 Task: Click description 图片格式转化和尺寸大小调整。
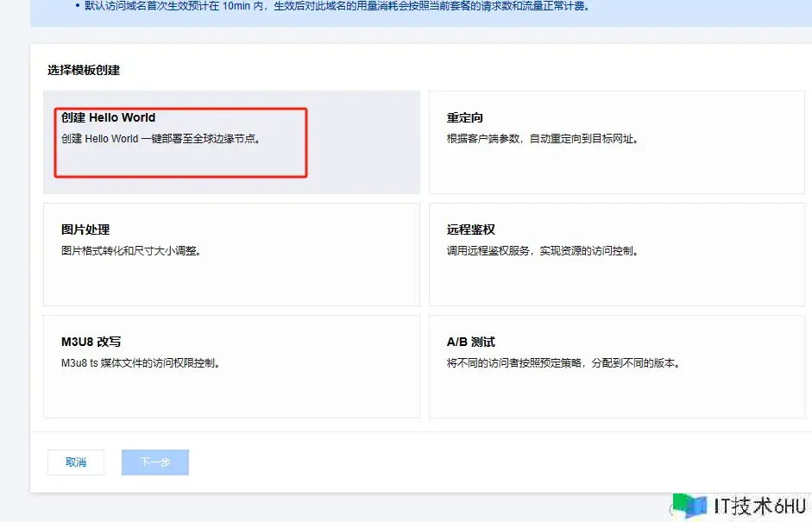(131, 250)
